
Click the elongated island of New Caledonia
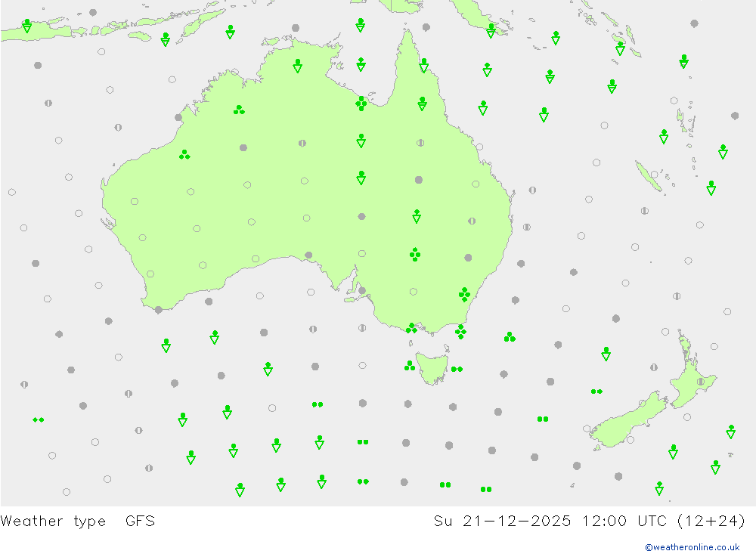[649, 176]
